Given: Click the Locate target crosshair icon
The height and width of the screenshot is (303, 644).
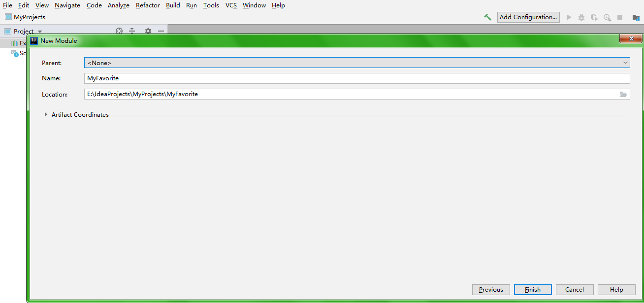Looking at the screenshot, I should pyautogui.click(x=119, y=31).
